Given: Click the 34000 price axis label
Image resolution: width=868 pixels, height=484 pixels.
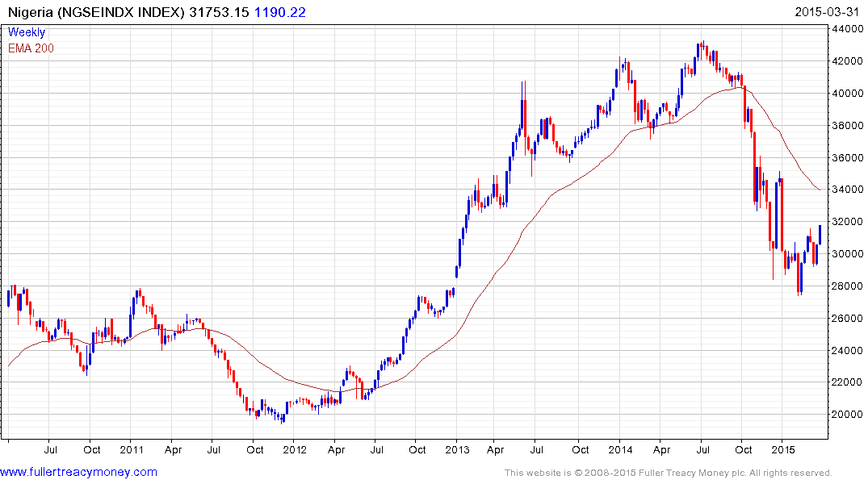Looking at the screenshot, I should tap(847, 190).
